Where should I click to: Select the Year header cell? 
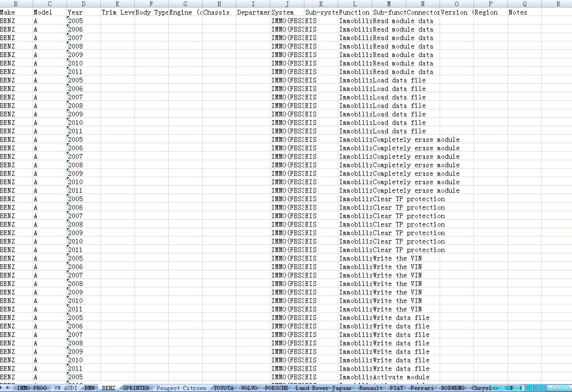point(83,13)
